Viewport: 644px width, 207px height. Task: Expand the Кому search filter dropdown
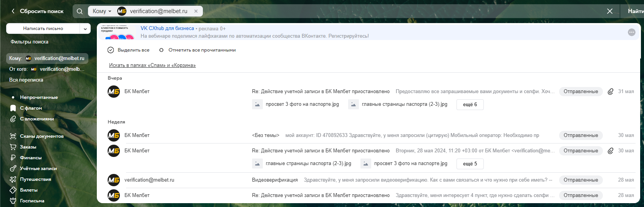[x=102, y=11]
